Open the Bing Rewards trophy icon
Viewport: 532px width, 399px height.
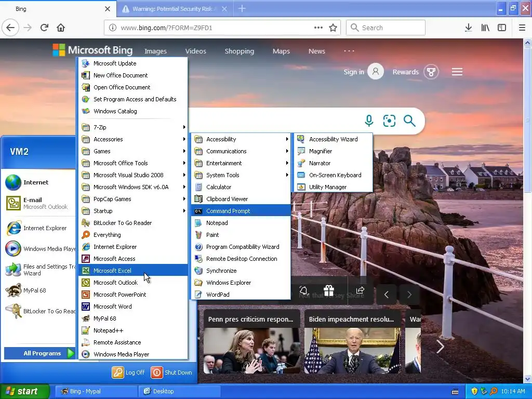click(x=431, y=72)
